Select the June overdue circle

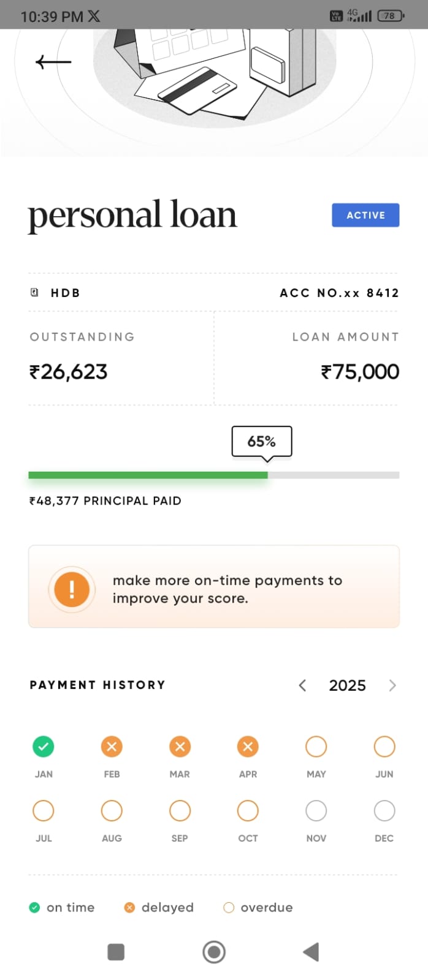click(x=384, y=747)
